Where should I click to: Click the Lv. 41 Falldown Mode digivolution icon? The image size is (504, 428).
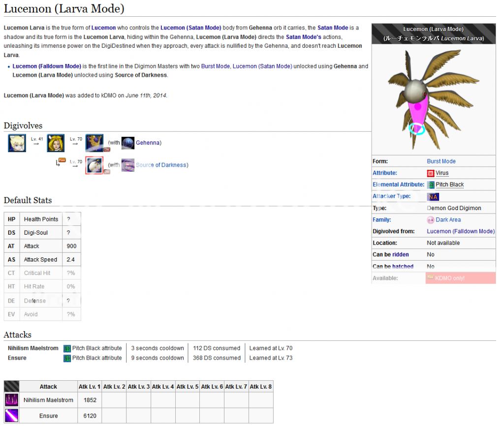(x=56, y=143)
